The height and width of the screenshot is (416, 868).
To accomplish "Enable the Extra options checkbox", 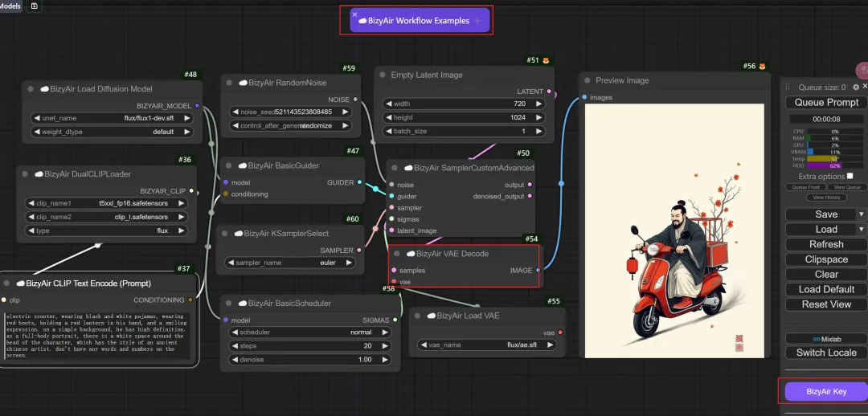I will 850,176.
